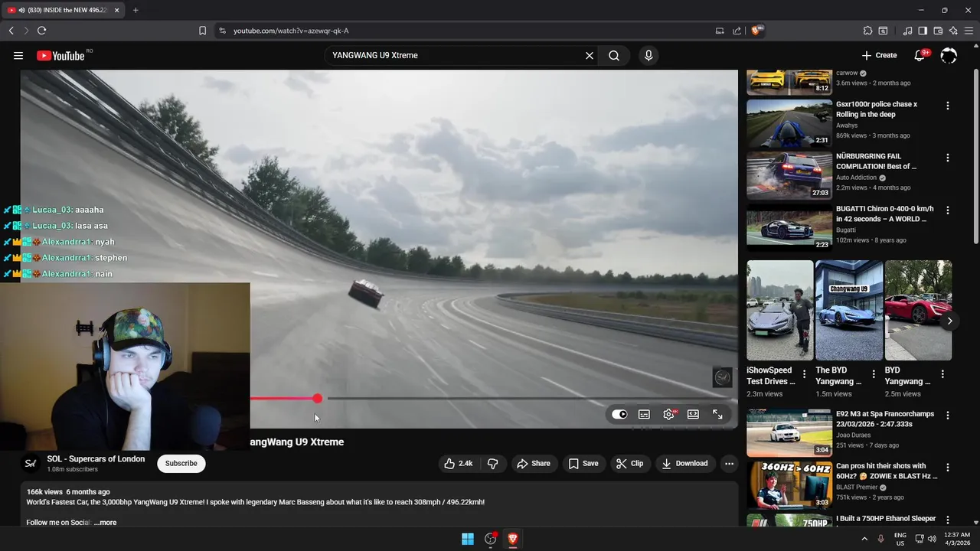The image size is (980, 551).
Task: Open the Gsxr1000r police chase thumbnail
Action: click(789, 123)
